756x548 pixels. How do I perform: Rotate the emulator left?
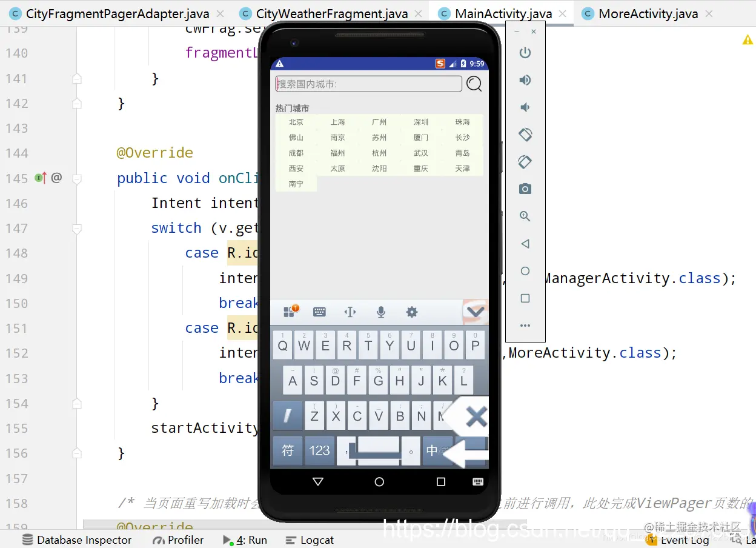[525, 135]
